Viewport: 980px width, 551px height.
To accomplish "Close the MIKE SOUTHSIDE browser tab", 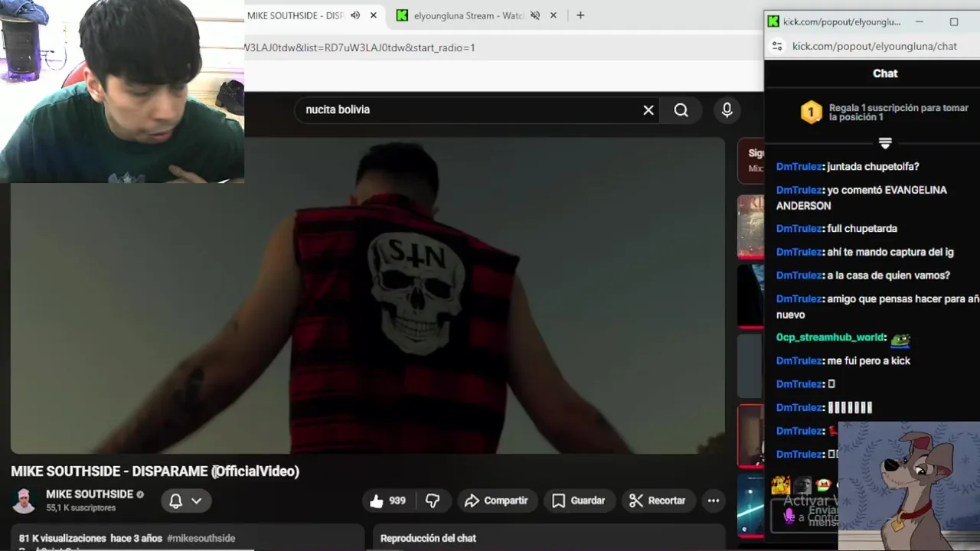I will 374,15.
